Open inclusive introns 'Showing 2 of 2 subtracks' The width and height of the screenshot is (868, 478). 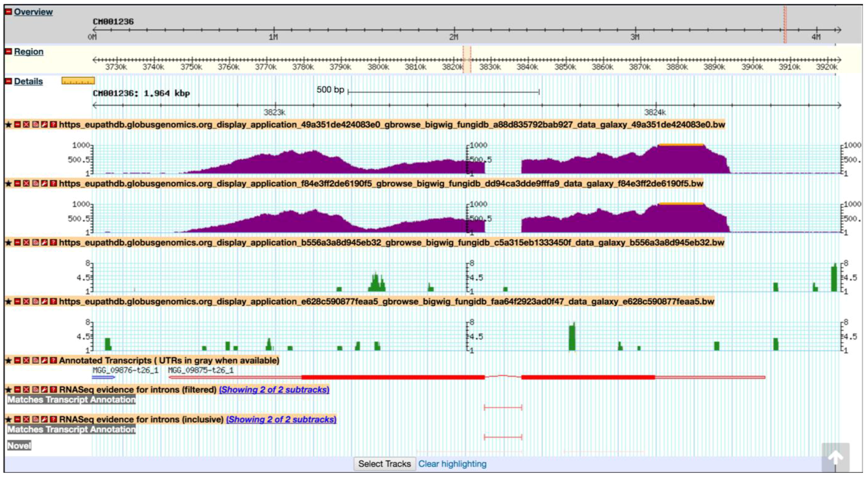point(281,420)
